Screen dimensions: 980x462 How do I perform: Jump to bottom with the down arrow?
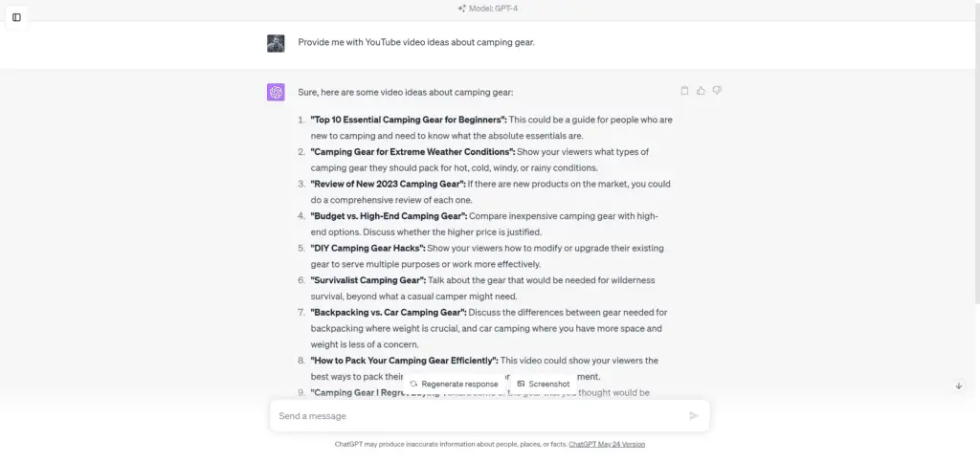pos(959,385)
